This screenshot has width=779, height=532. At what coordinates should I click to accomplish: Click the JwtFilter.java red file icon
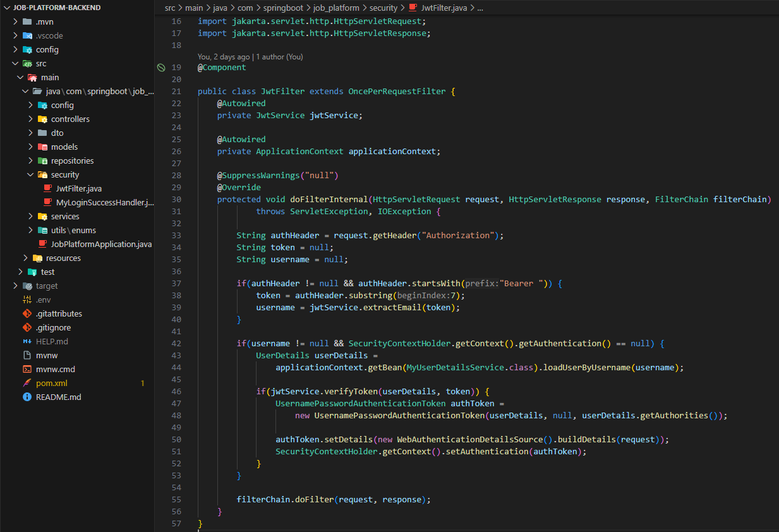pos(47,188)
